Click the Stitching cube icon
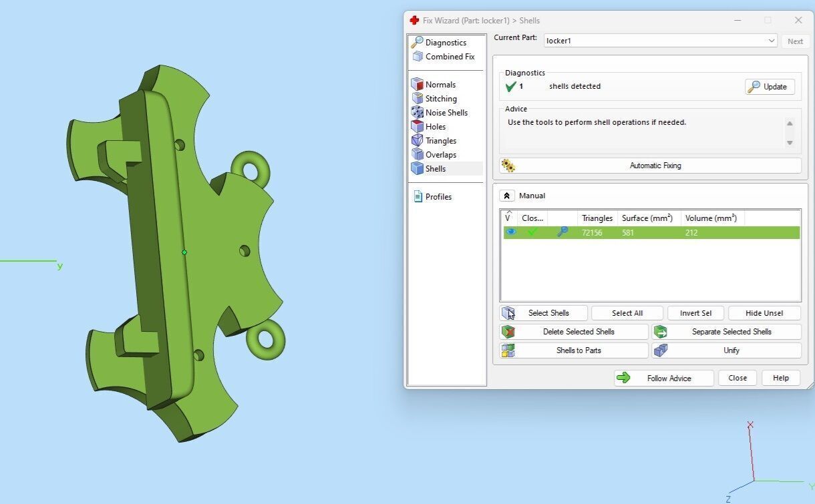 tap(418, 99)
